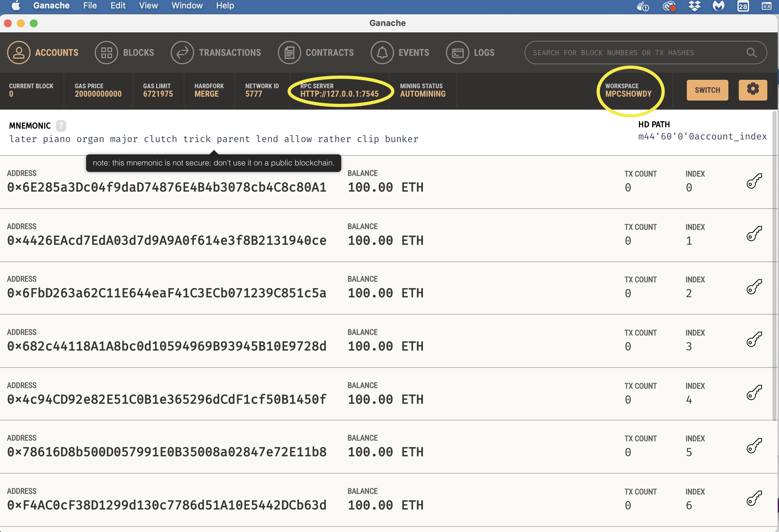
Task: Show private key for index 3 account
Action: tap(754, 339)
